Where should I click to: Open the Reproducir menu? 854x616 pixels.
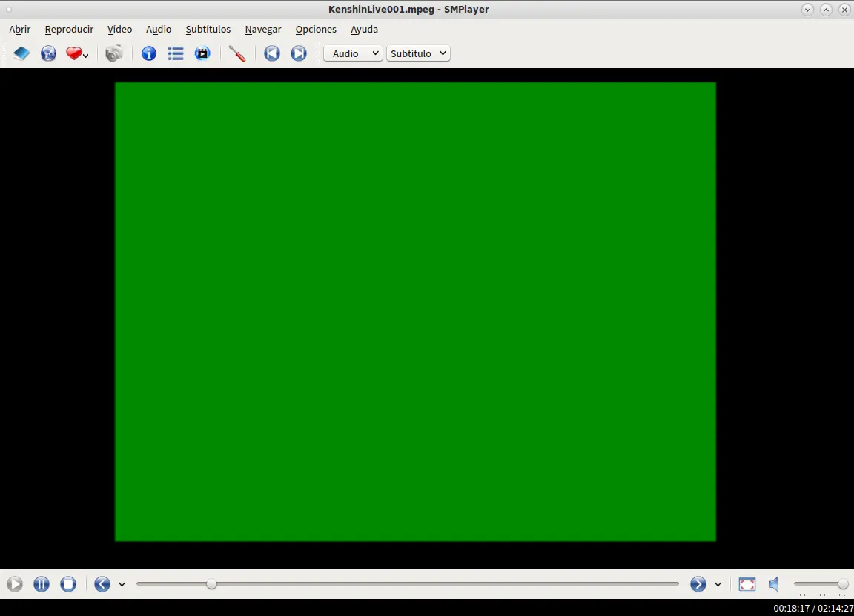pos(69,30)
